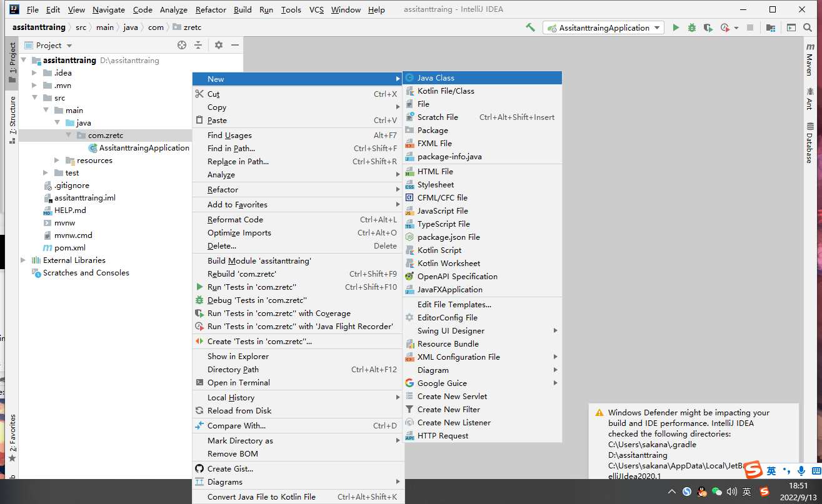Select Create Gist... entry
Screen dimensions: 822x504
tap(297, 469)
